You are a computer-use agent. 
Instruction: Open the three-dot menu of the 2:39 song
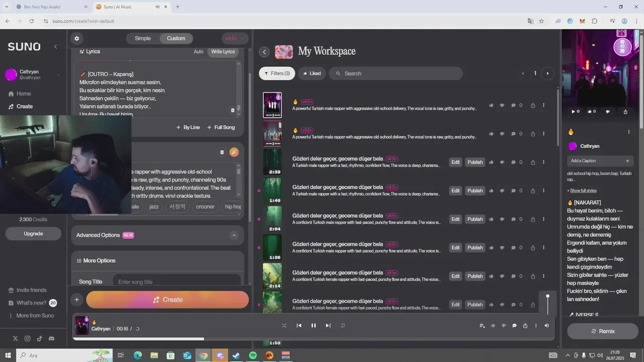pyautogui.click(x=543, y=162)
